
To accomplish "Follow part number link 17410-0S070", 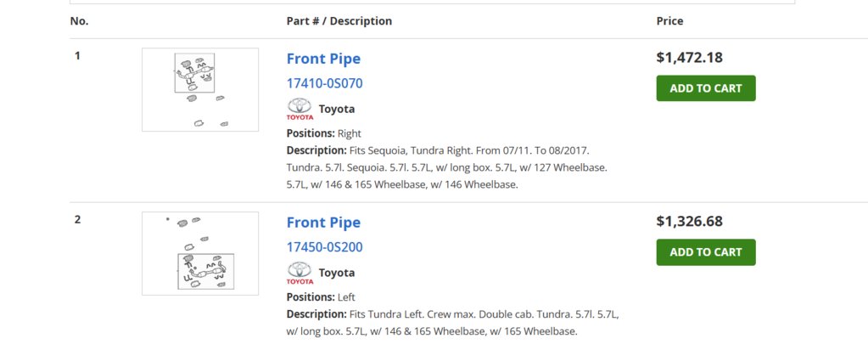I will pos(324,84).
